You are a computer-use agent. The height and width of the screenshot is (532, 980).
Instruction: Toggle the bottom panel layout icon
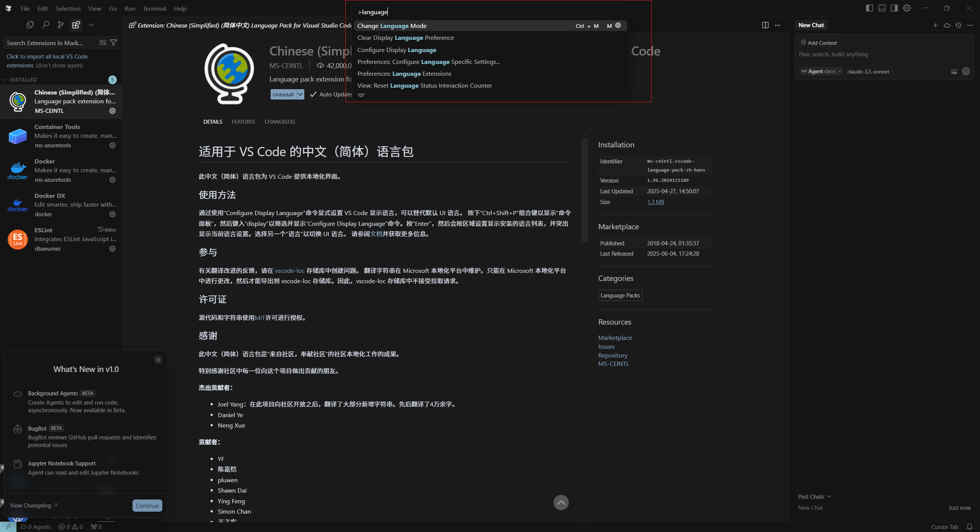coord(882,8)
